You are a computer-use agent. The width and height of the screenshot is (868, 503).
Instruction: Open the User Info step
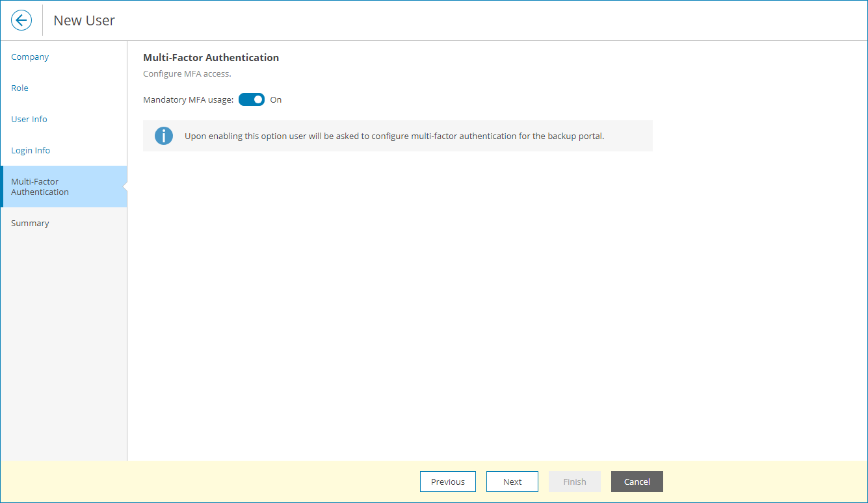pos(29,119)
